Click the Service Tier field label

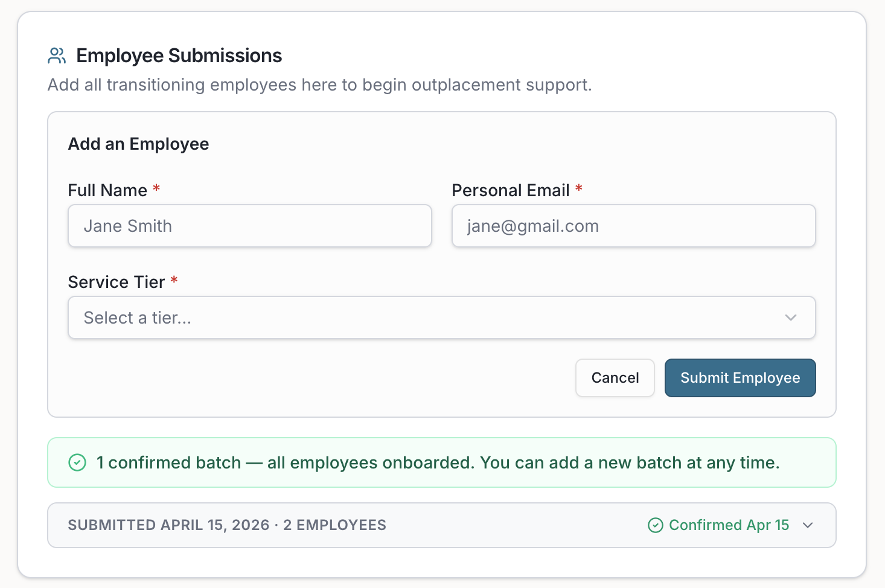(116, 283)
